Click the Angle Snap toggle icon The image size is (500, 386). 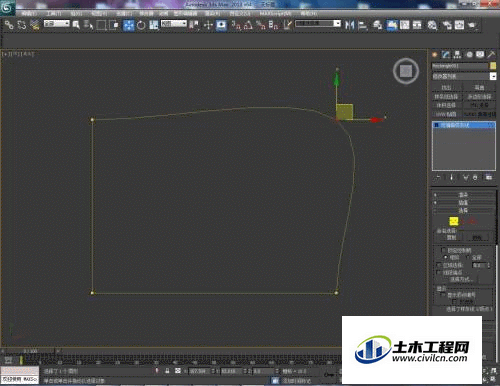pos(248,25)
